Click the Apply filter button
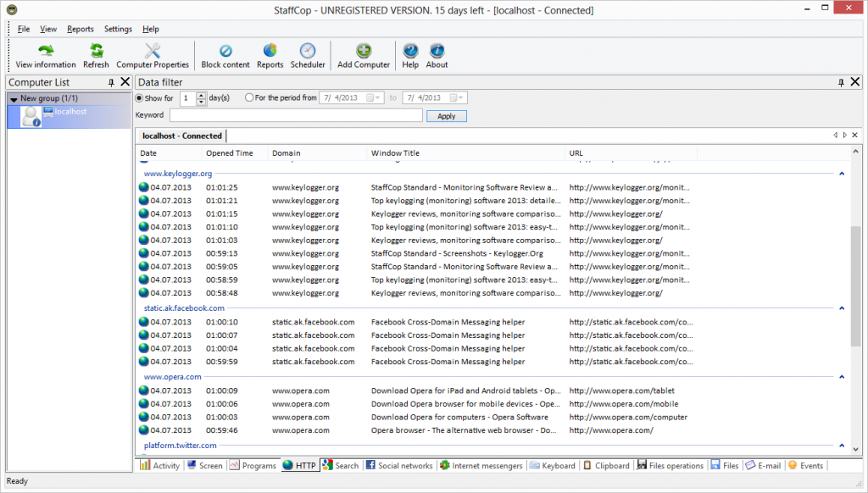 [446, 116]
